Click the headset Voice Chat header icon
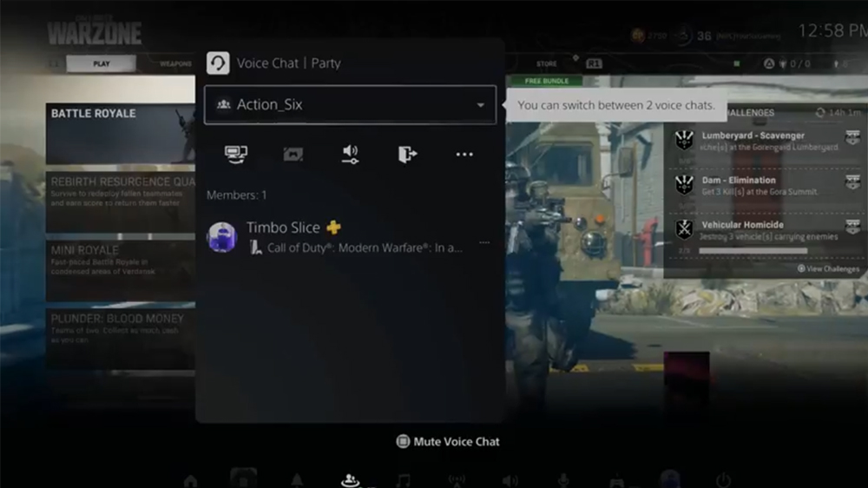This screenshot has height=488, width=868. coord(218,63)
